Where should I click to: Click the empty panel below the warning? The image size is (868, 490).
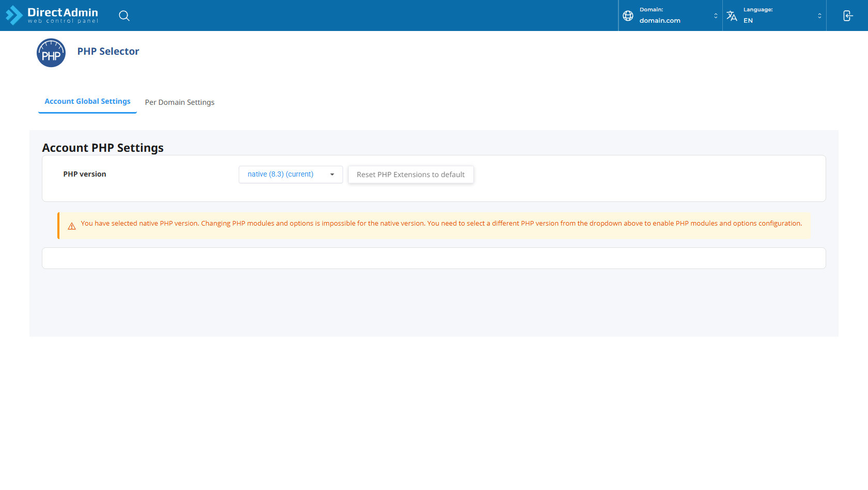point(434,258)
